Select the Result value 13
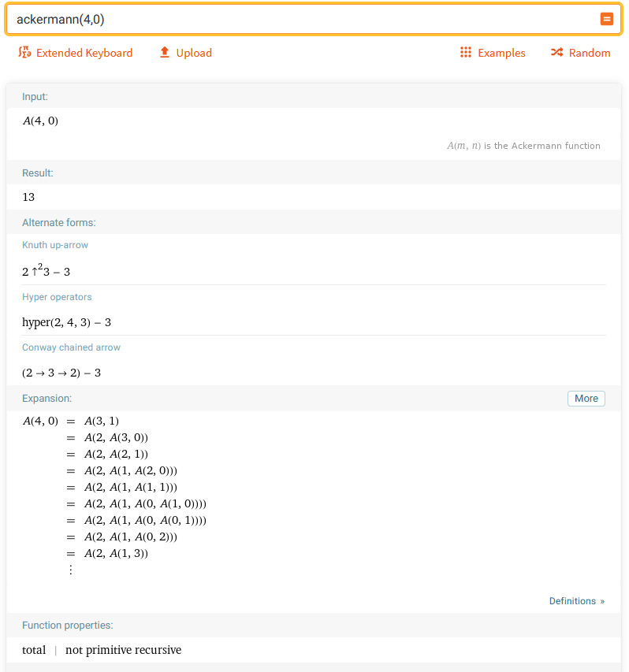 [28, 197]
